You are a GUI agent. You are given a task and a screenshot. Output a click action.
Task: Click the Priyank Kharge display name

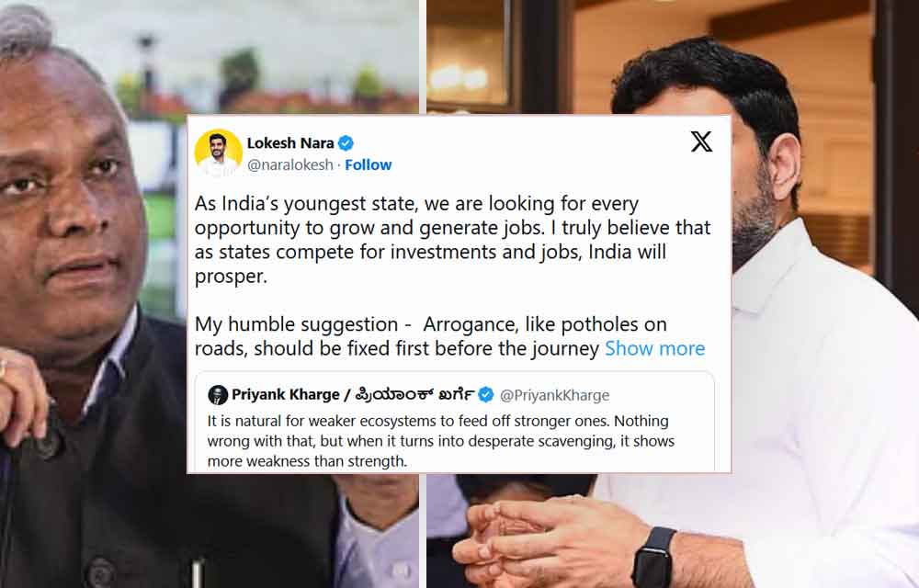pyautogui.click(x=286, y=395)
